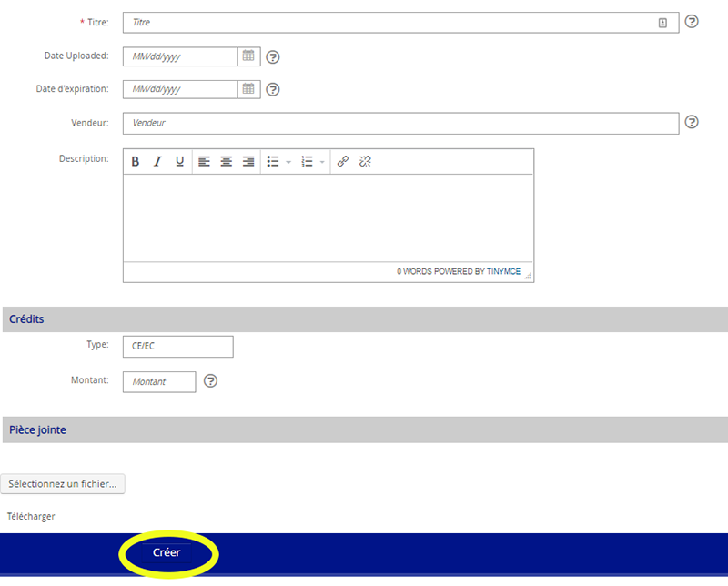The image size is (728, 586).
Task: Click the Créer button
Action: click(x=167, y=552)
